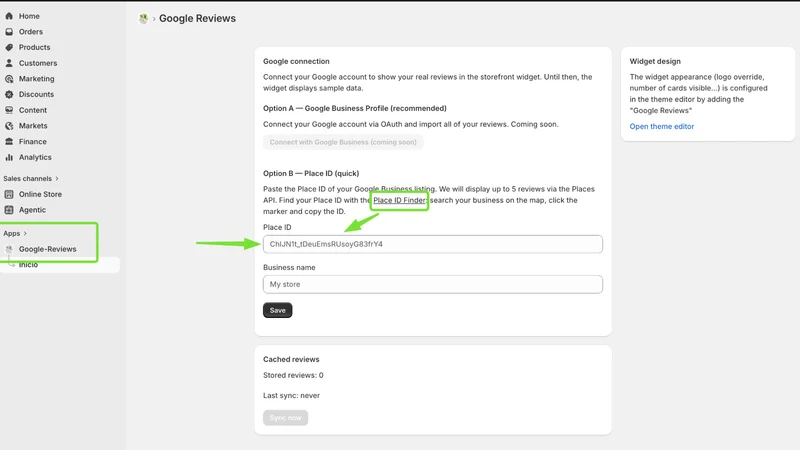Click the Marketing target icon
800x450 pixels.
tap(9, 79)
